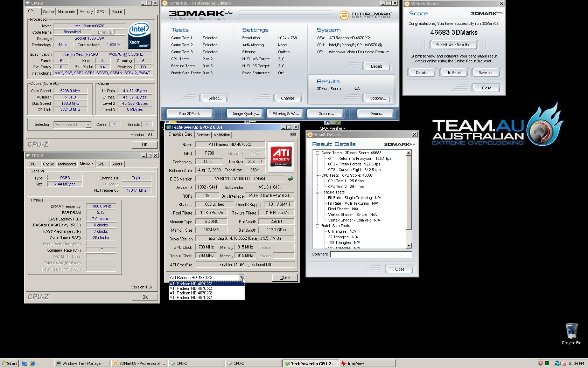Switch to 3DMark05 Professional taskbar button

point(139,363)
